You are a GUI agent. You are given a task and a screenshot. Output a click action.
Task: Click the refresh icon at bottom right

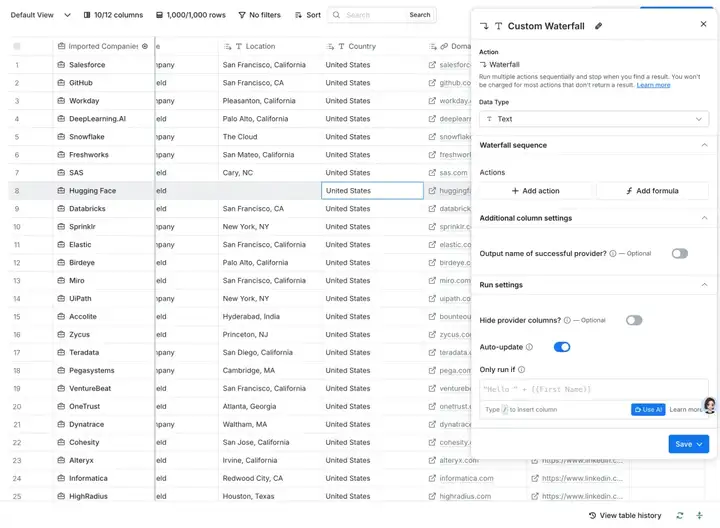click(x=680, y=516)
